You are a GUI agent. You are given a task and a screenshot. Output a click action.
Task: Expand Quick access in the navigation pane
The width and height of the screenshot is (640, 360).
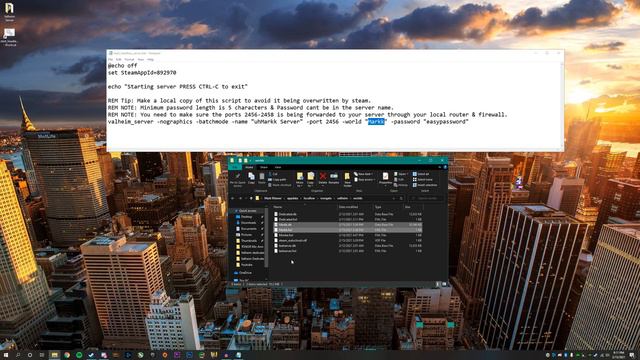click(247, 211)
